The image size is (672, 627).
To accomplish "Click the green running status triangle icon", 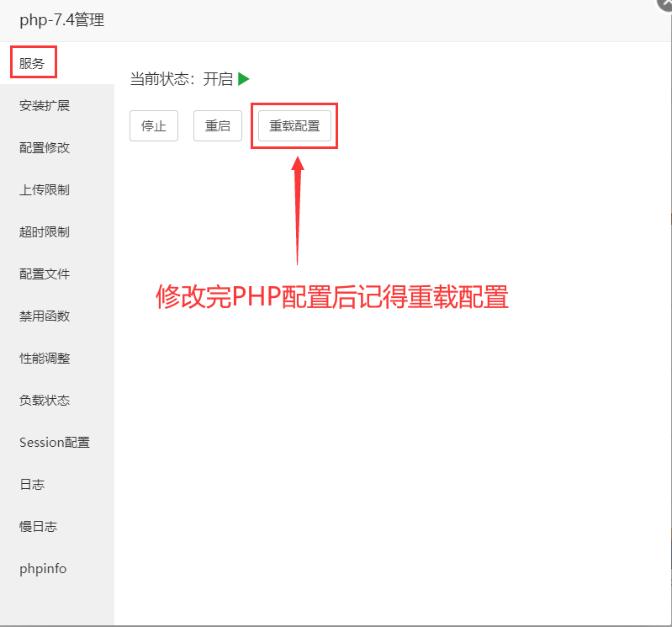I will [x=244, y=79].
